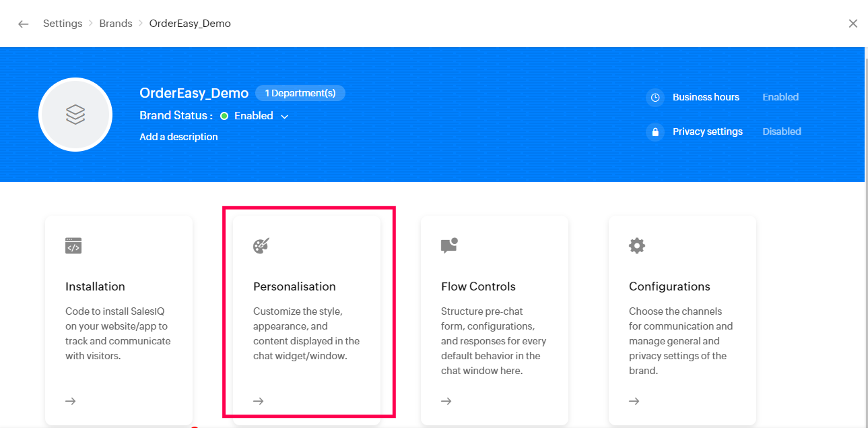Click the Privacy settings lock icon
868x428 pixels.
click(x=655, y=131)
